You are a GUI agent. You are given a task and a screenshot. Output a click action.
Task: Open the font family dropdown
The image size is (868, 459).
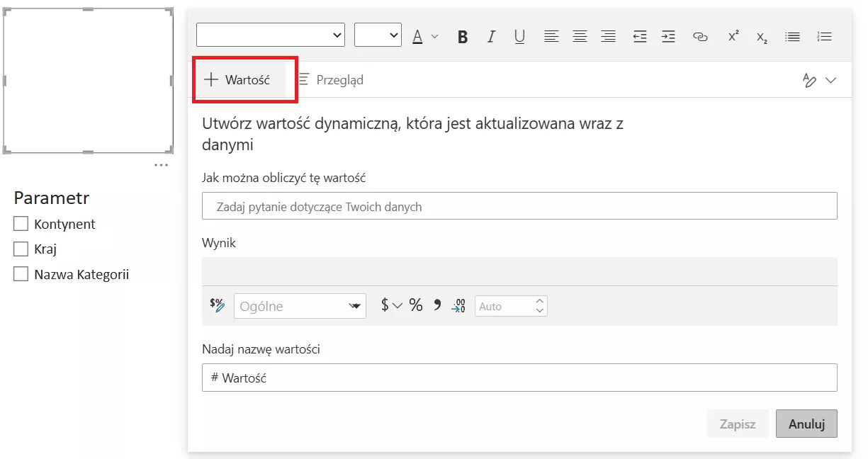[271, 35]
